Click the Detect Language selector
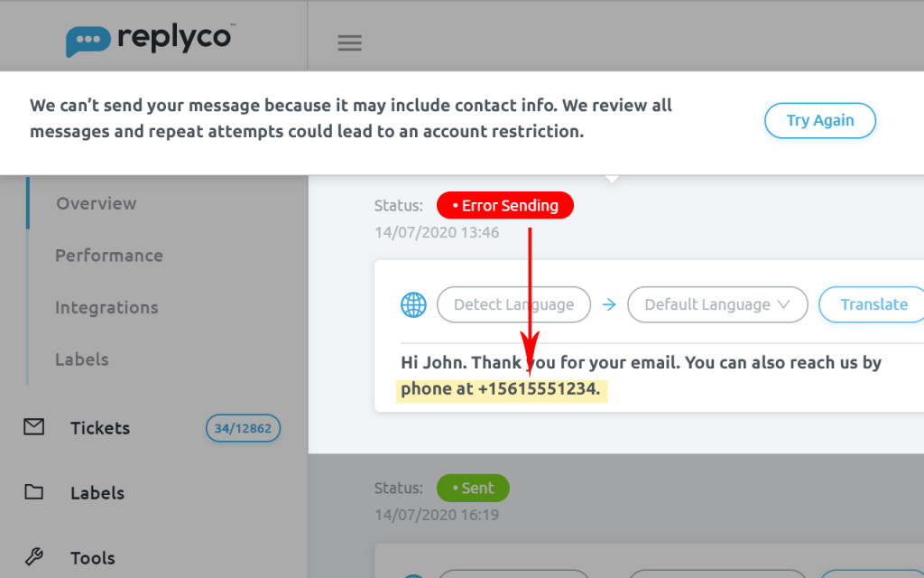924x578 pixels. (513, 304)
